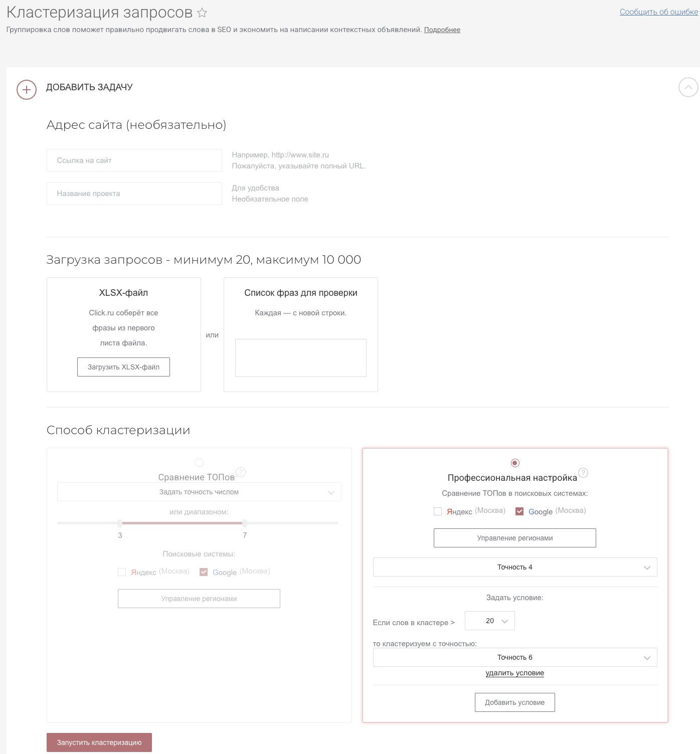Viewport: 700px width, 754px height.
Task: Enable Яндекс checkbox in professional settings
Action: point(438,511)
